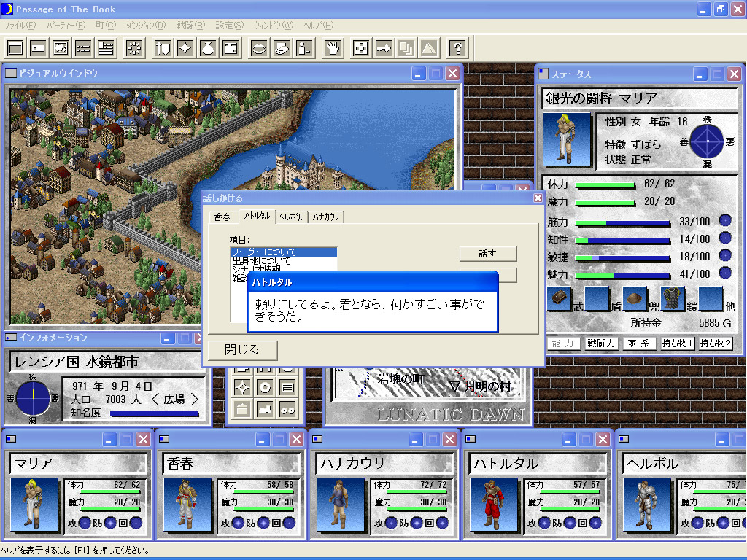The height and width of the screenshot is (560, 747).
Task: Click the blue orb next to 魅力
Action: tap(724, 273)
